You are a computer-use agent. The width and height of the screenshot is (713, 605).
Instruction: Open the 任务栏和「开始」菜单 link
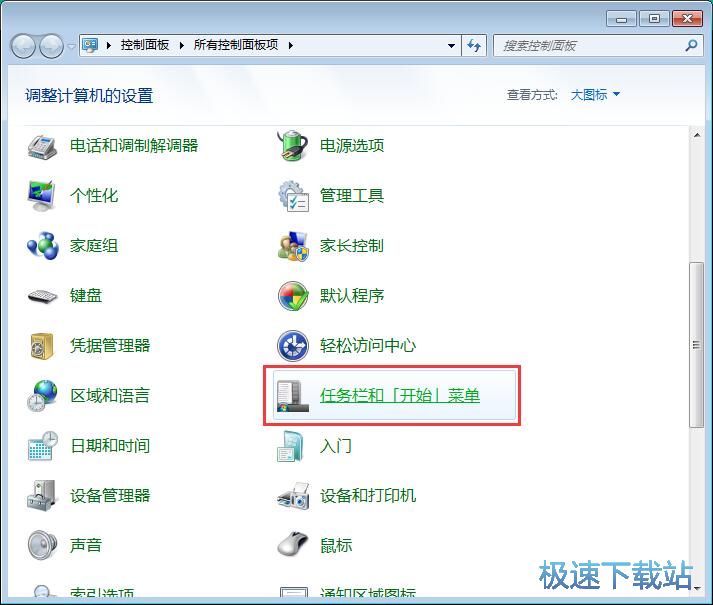tap(400, 395)
